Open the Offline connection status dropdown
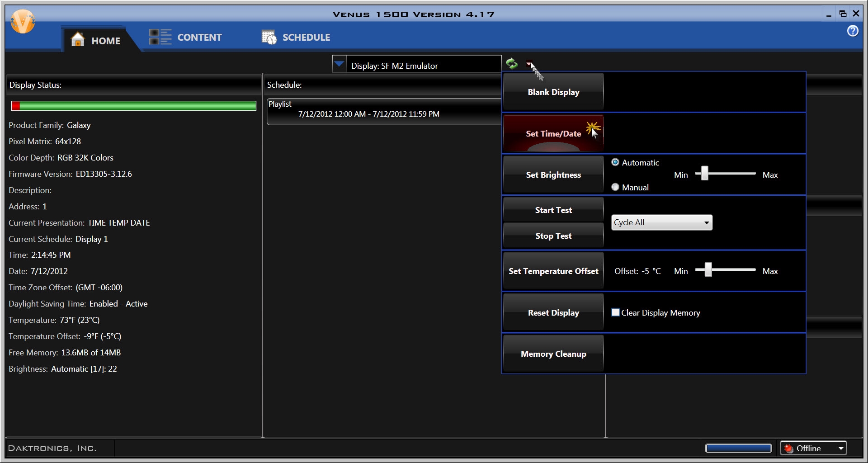The image size is (868, 463). tap(840, 449)
